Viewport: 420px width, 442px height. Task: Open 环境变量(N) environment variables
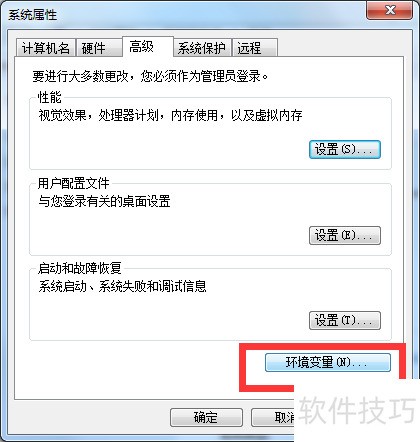pyautogui.click(x=328, y=362)
